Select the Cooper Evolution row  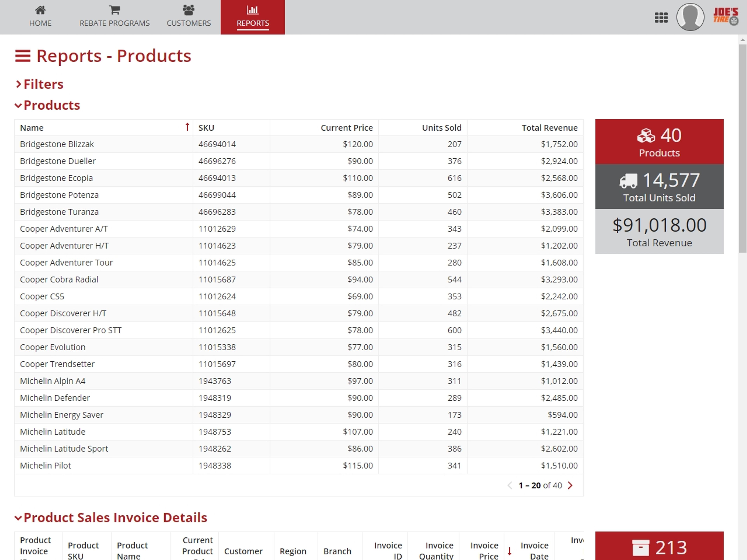click(x=299, y=347)
